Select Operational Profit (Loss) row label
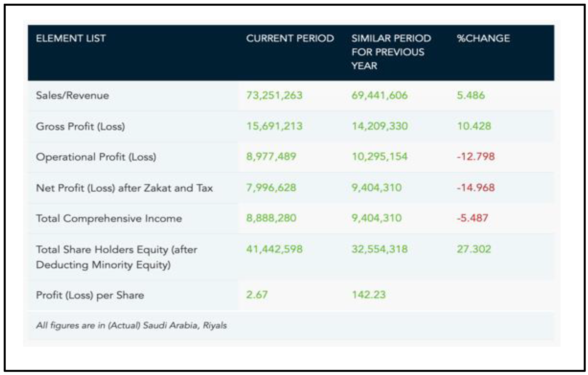 [96, 157]
